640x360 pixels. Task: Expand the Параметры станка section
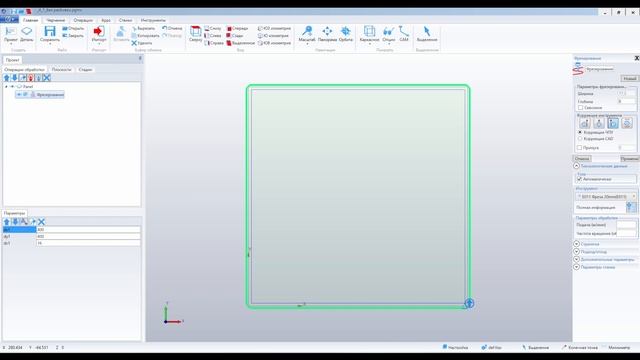(576, 267)
